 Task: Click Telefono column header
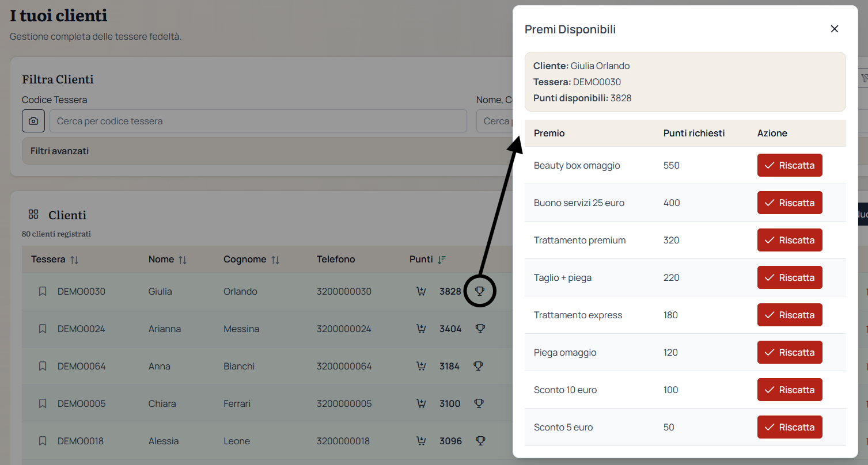[336, 259]
